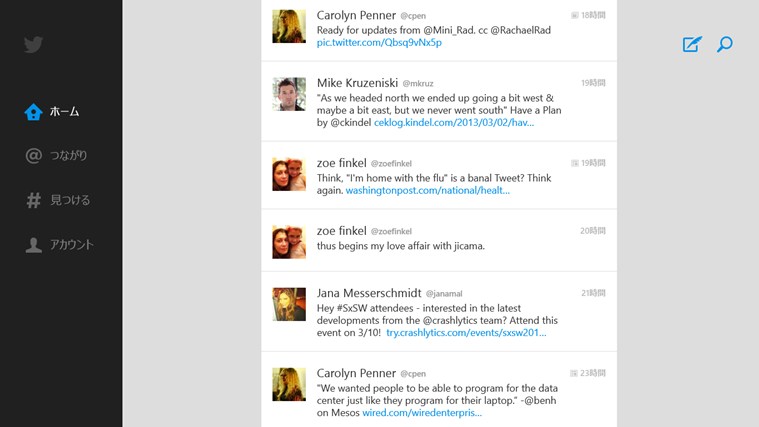Open the compose new tweet icon
The image size is (759, 427).
[691, 44]
